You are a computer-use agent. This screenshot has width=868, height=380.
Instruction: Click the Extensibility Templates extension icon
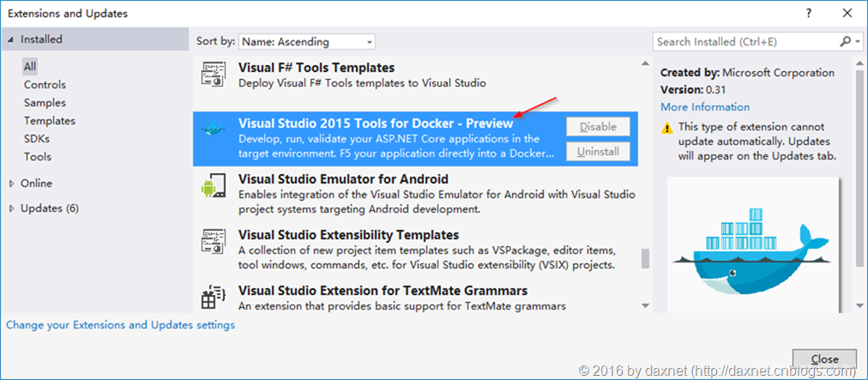213,241
